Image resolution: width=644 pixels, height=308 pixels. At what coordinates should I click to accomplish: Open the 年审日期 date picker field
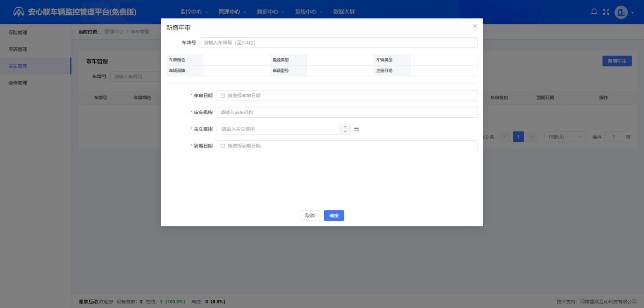pyautogui.click(x=347, y=96)
